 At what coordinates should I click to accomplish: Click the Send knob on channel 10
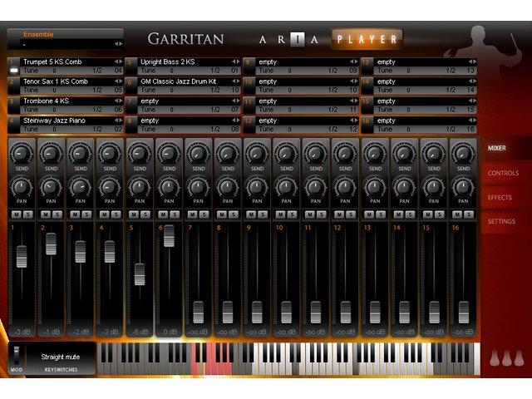pos(286,153)
